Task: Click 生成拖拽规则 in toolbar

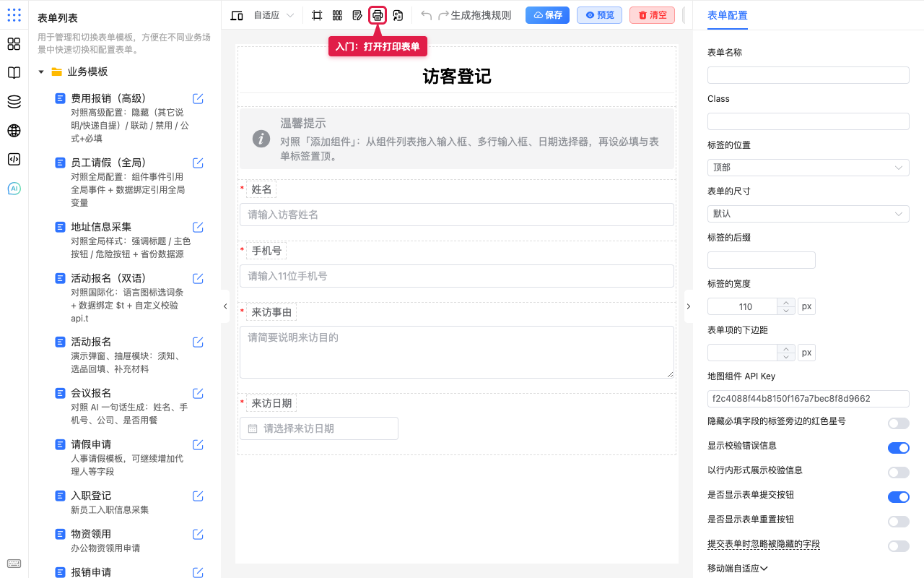Action: [x=481, y=15]
